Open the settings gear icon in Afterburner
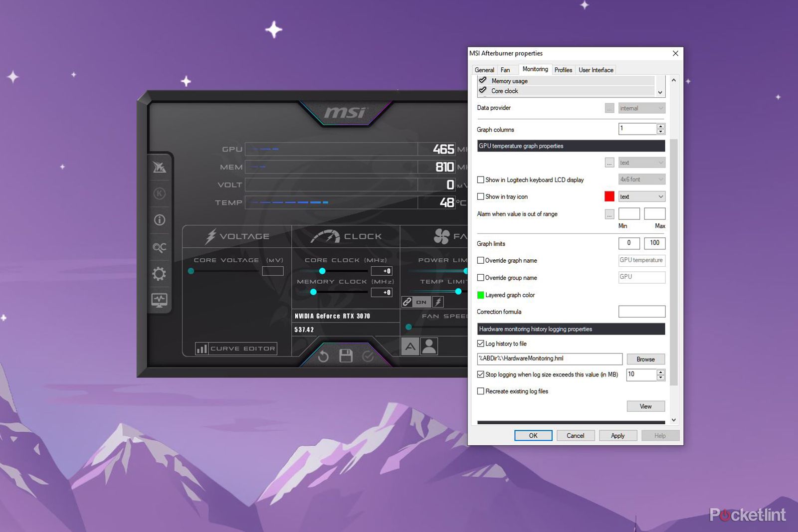Screen dimensions: 798x532 160,274
